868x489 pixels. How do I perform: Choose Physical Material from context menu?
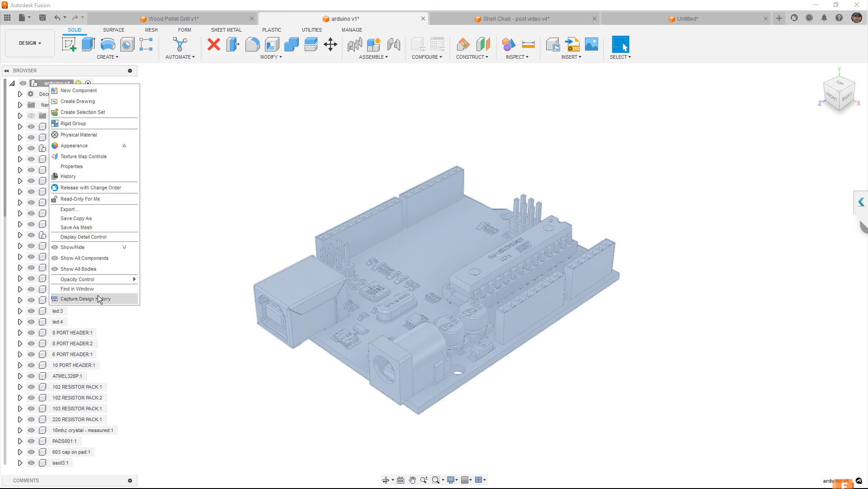pyautogui.click(x=94, y=135)
